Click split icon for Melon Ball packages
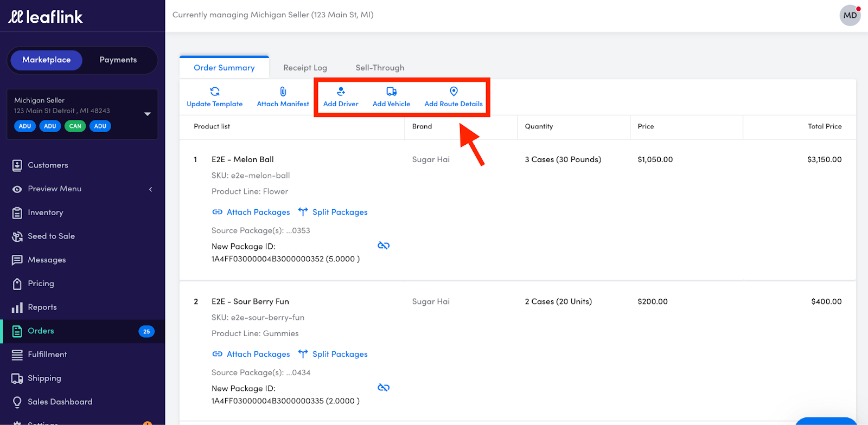This screenshot has width=868, height=425. (303, 212)
